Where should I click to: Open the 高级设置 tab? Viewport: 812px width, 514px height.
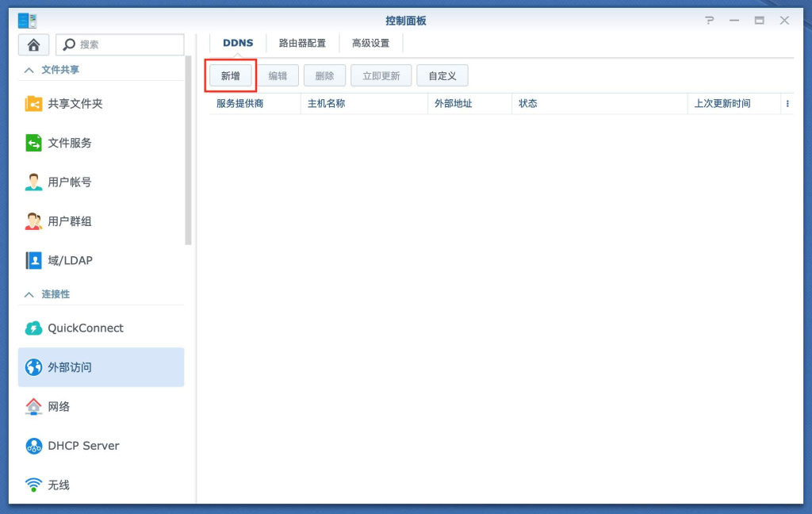pos(371,43)
